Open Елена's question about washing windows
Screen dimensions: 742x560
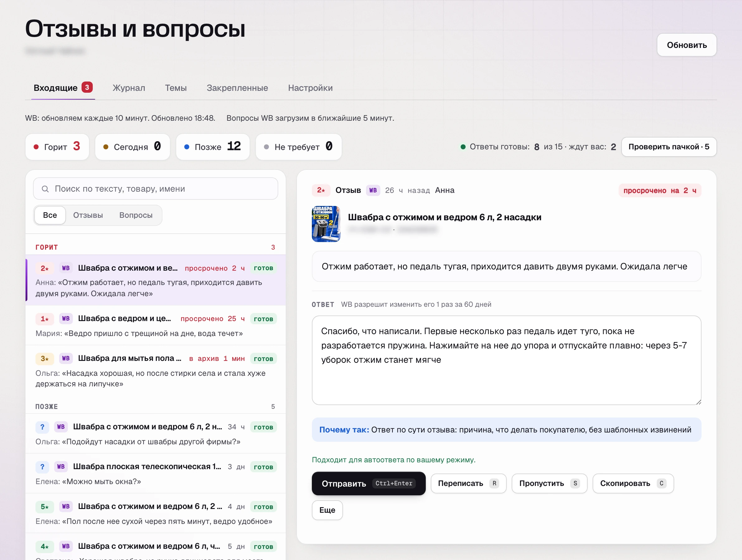[x=156, y=473]
